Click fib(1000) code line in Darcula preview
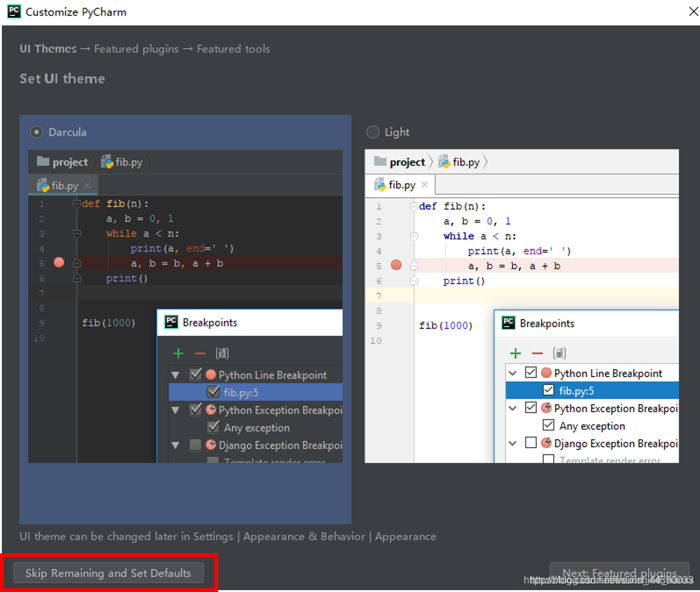The width and height of the screenshot is (700, 592). click(109, 323)
